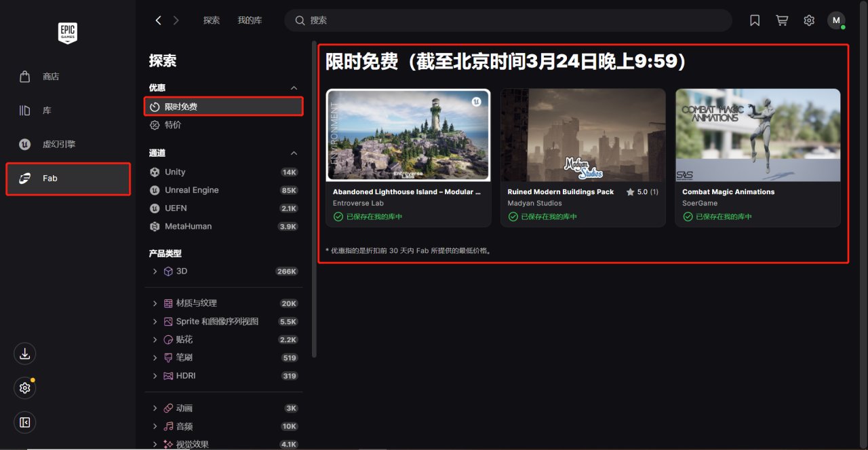Click the HDRI icon
The height and width of the screenshot is (450, 868).
[168, 375]
